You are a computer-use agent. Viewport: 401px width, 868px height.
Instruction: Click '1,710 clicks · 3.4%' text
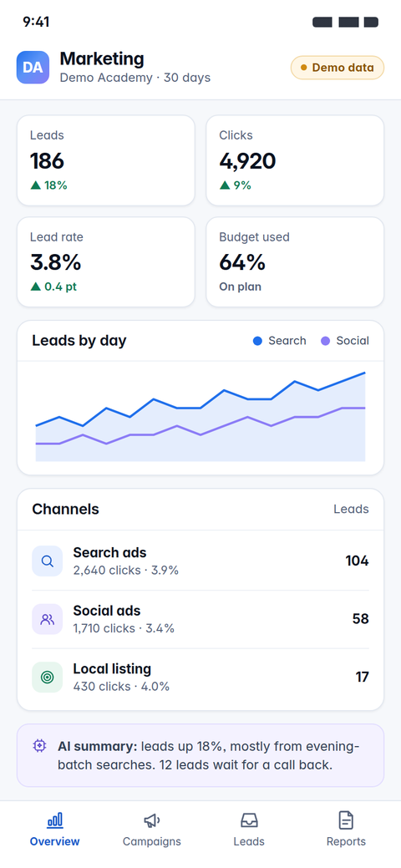pyautogui.click(x=124, y=628)
